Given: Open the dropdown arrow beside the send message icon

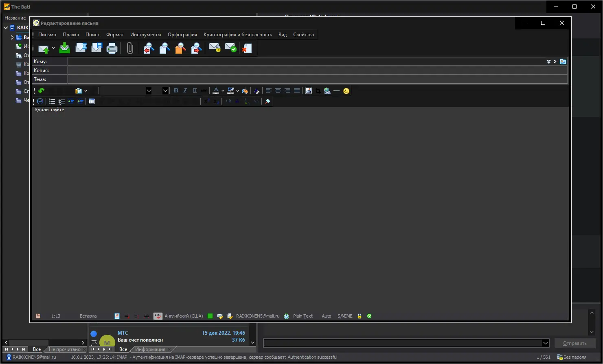Looking at the screenshot, I should [x=53, y=48].
